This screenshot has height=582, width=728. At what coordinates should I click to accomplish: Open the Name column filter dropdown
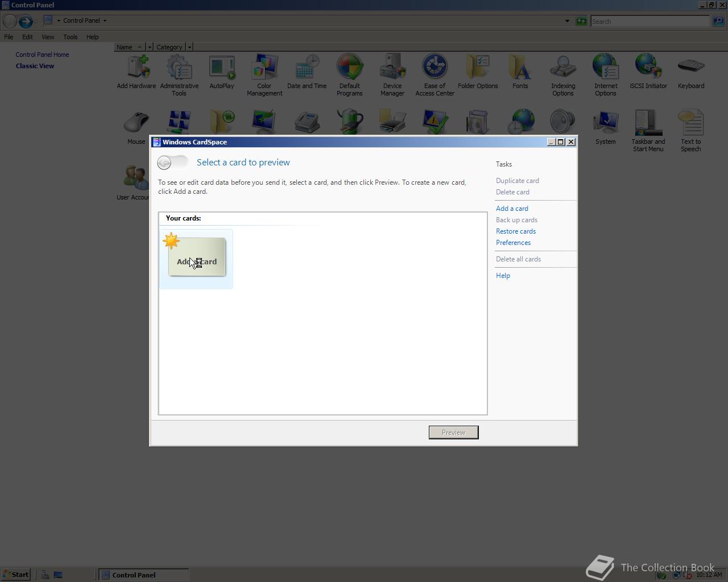click(x=150, y=47)
